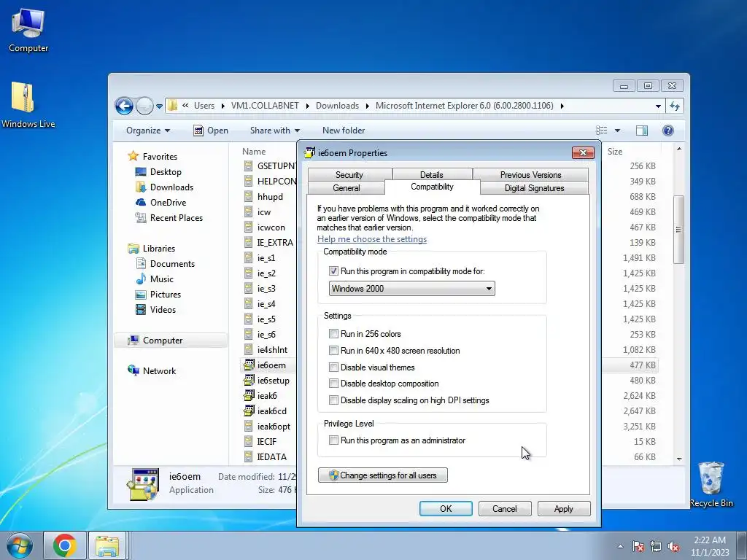The image size is (747, 560).
Task: Open Help me choose the settings link
Action: (372, 239)
